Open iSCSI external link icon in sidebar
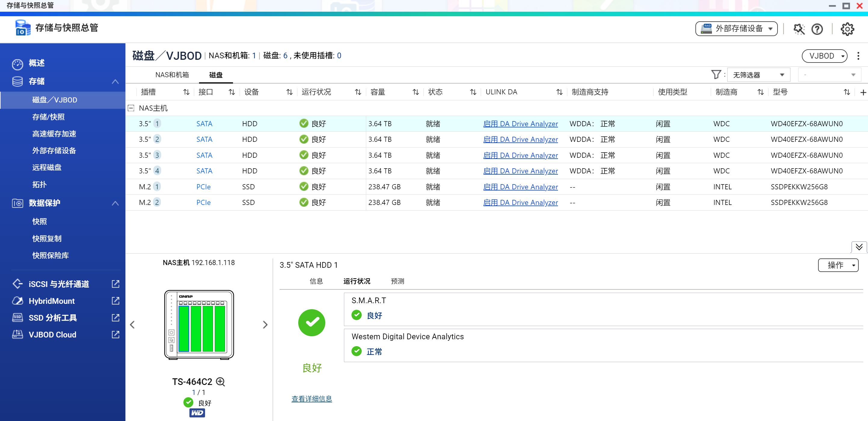The image size is (868, 421). pyautogui.click(x=115, y=284)
